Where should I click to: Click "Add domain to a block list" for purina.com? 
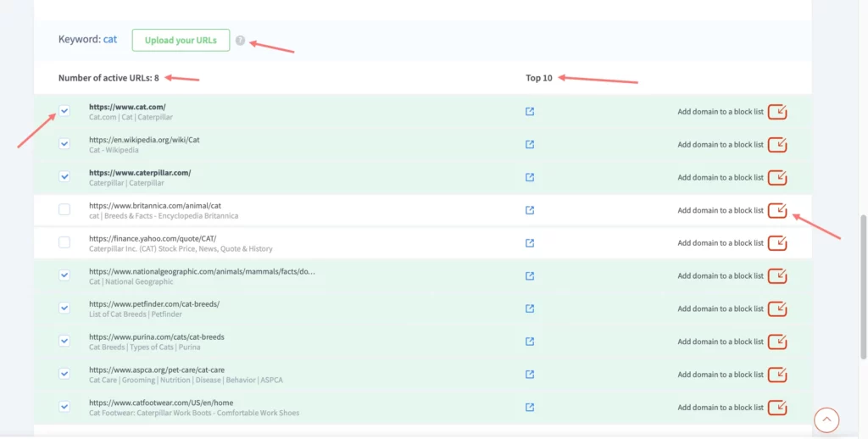[x=721, y=342]
